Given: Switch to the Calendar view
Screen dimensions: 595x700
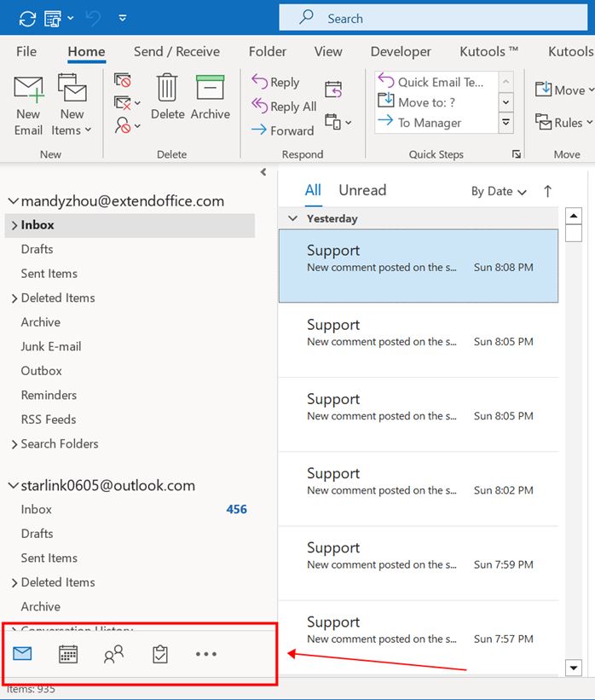Looking at the screenshot, I should tap(68, 654).
